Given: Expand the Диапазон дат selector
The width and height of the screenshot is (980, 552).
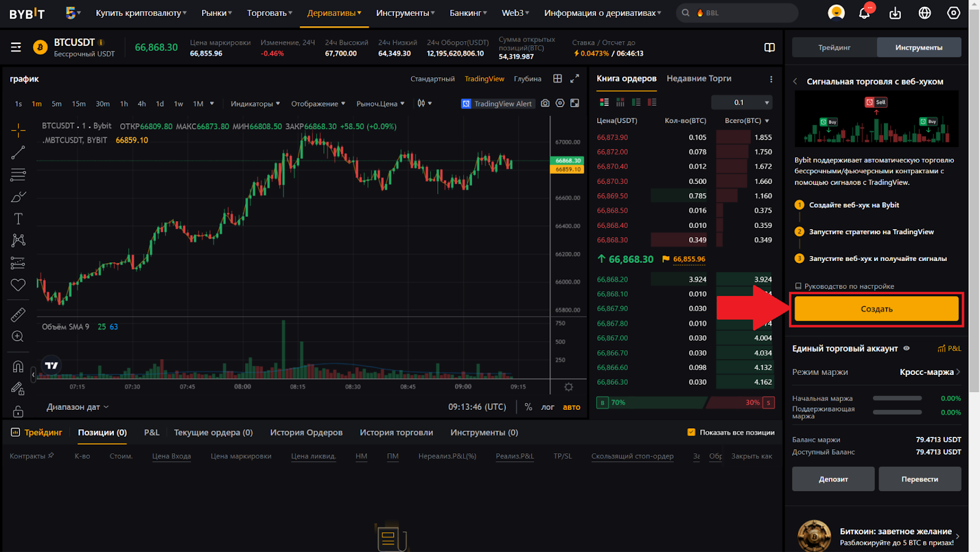Looking at the screenshot, I should tap(78, 407).
